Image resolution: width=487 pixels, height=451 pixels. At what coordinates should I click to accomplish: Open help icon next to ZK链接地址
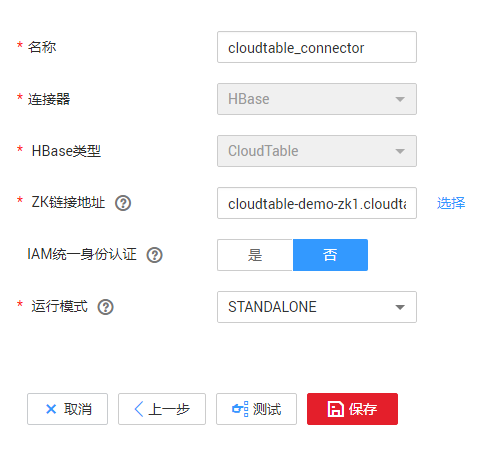[x=123, y=203]
